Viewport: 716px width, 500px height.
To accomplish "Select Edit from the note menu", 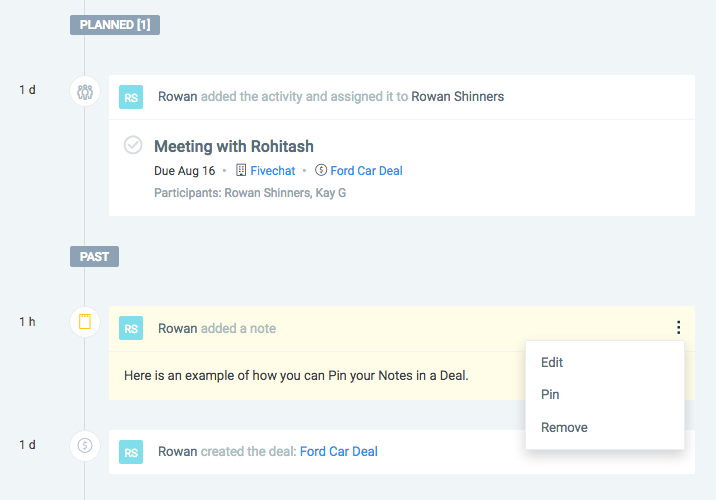I will pos(552,362).
